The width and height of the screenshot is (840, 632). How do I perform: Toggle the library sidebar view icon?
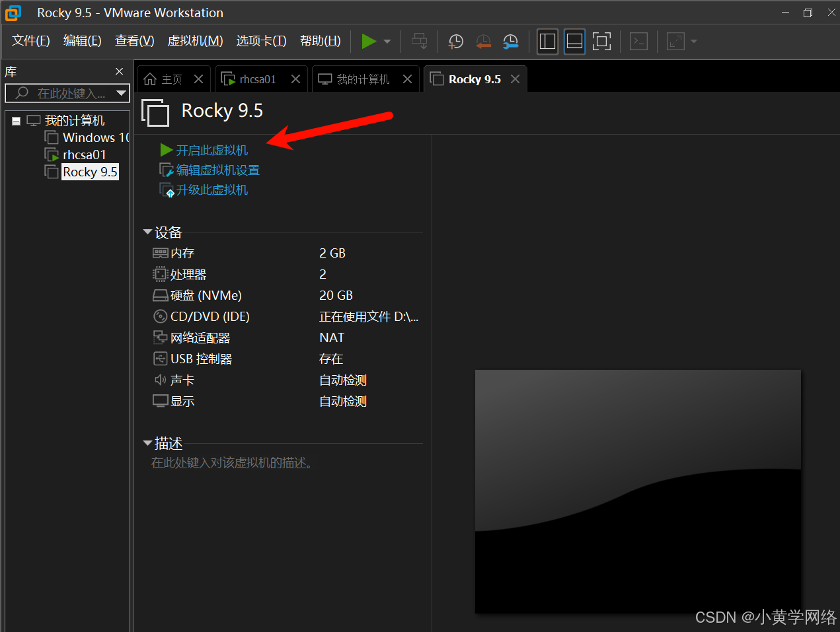pyautogui.click(x=547, y=41)
